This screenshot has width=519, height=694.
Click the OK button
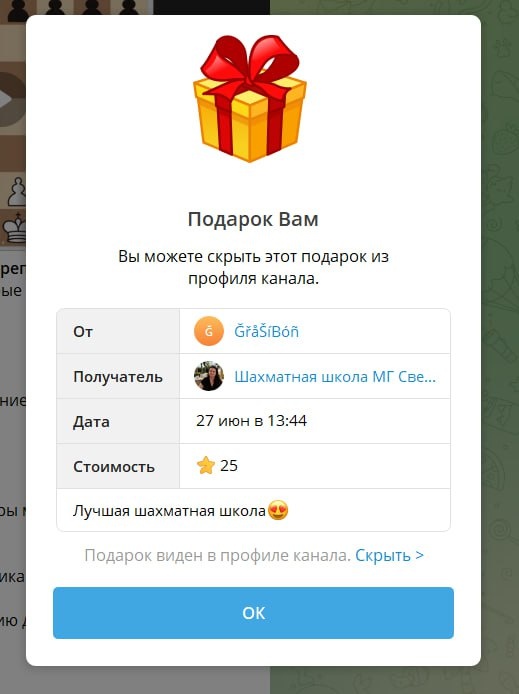(253, 613)
